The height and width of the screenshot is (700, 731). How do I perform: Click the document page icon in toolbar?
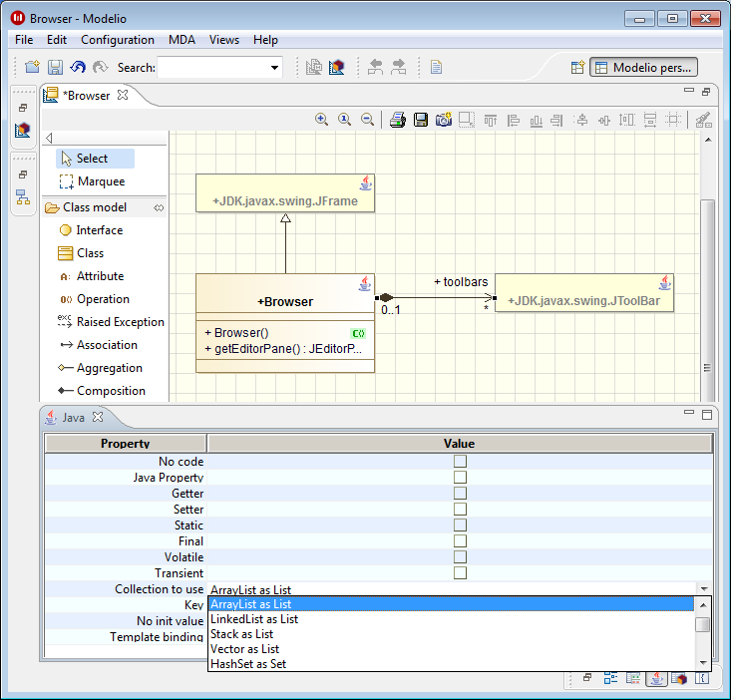coord(437,67)
